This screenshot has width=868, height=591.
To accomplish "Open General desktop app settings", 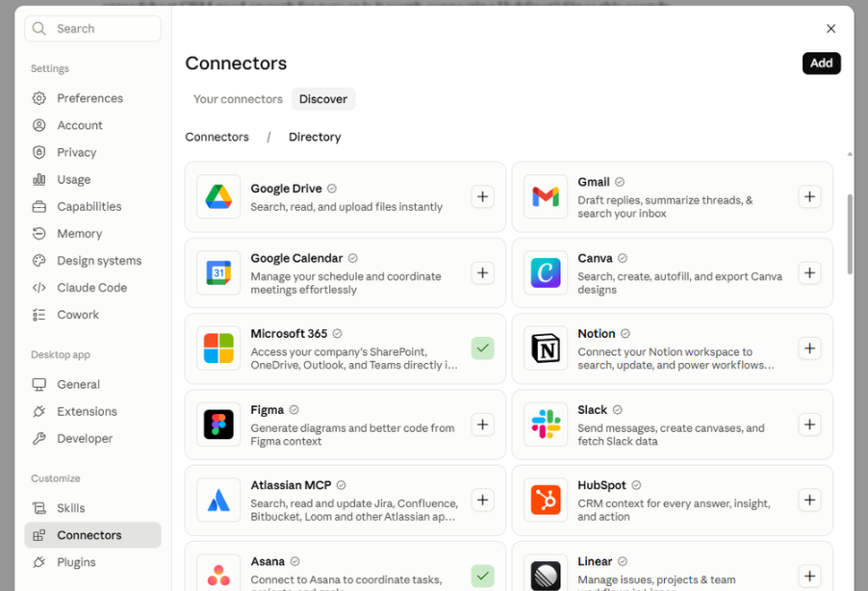I will point(92,384).
